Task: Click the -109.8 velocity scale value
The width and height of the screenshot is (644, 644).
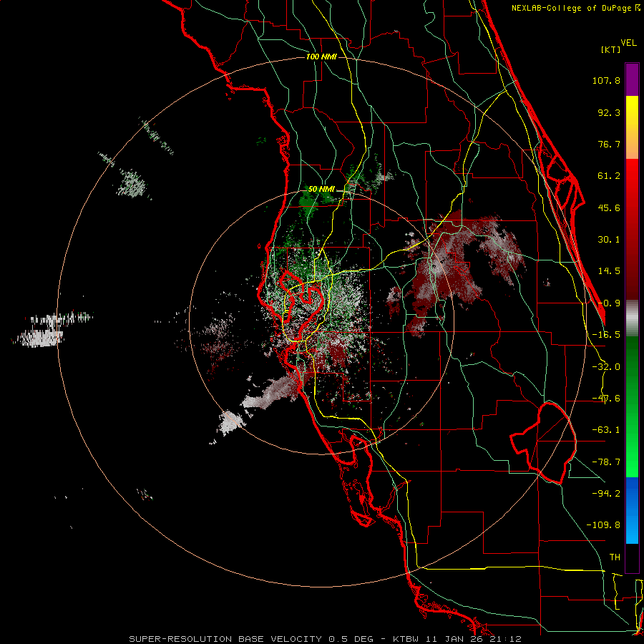Action: pos(603,525)
